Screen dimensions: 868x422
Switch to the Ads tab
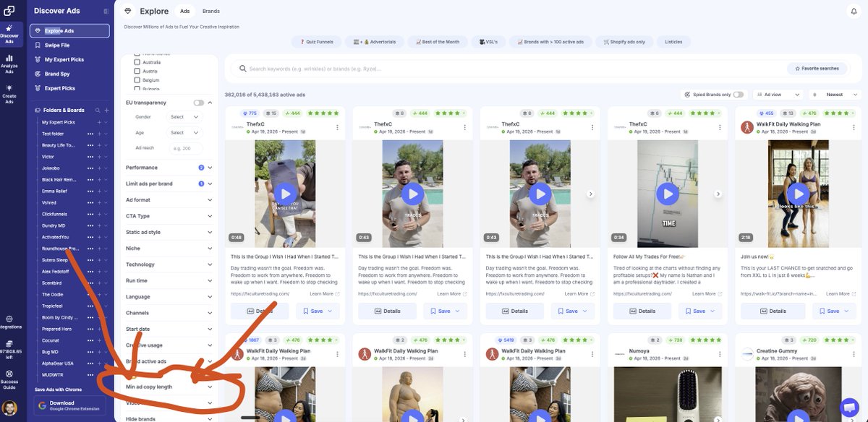185,11
